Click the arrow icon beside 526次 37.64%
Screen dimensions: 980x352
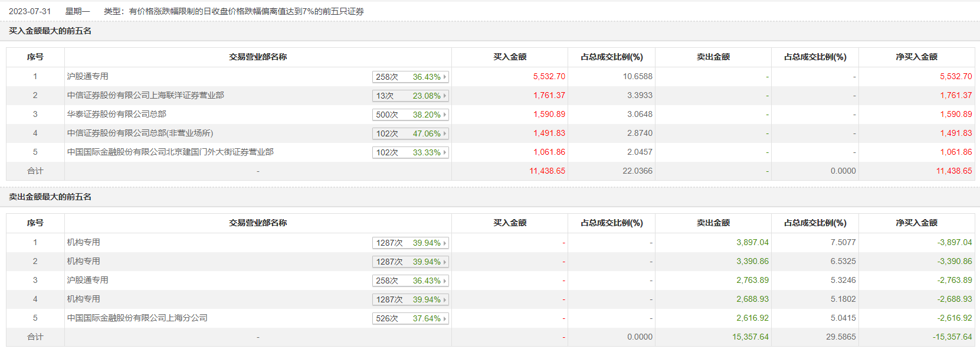[x=445, y=318]
